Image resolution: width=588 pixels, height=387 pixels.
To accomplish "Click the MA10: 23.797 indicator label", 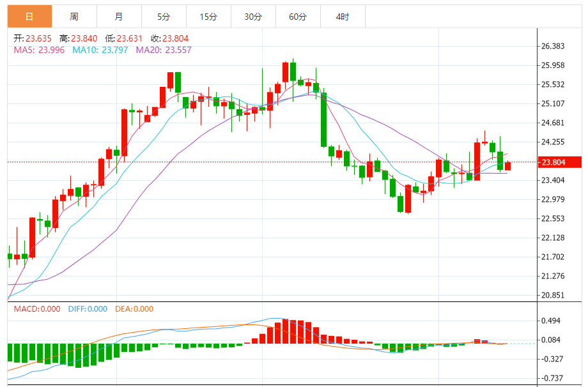I will tap(100, 50).
